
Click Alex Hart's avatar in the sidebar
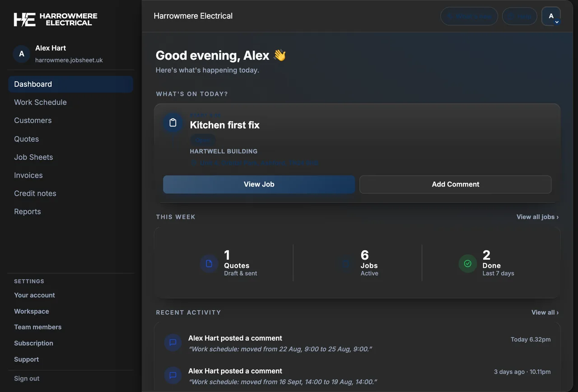click(x=21, y=54)
